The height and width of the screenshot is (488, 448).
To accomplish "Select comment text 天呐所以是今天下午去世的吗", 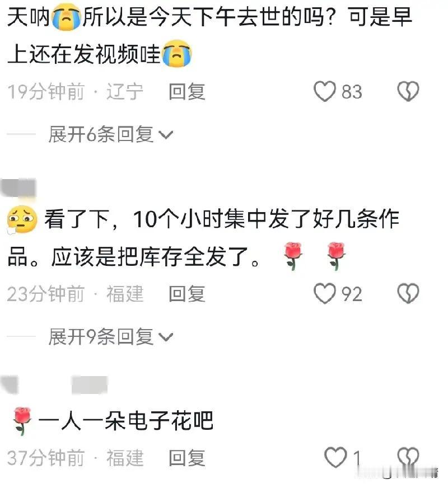I will coord(171,17).
